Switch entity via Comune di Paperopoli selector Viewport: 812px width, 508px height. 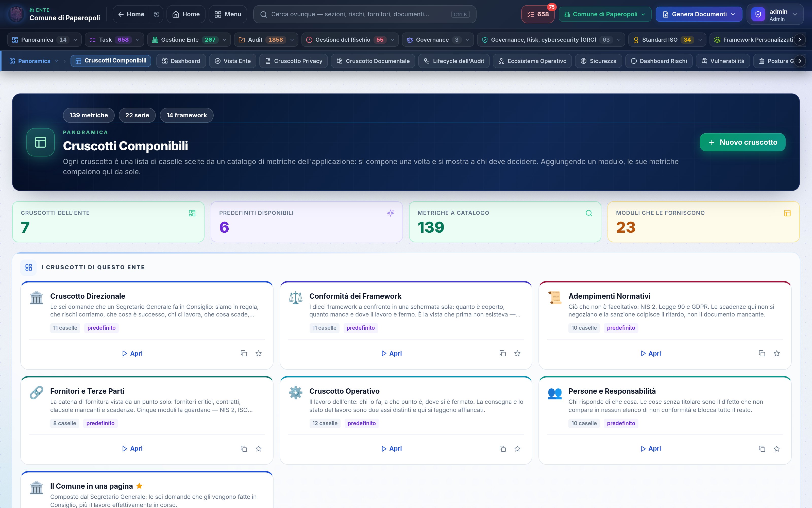(605, 14)
